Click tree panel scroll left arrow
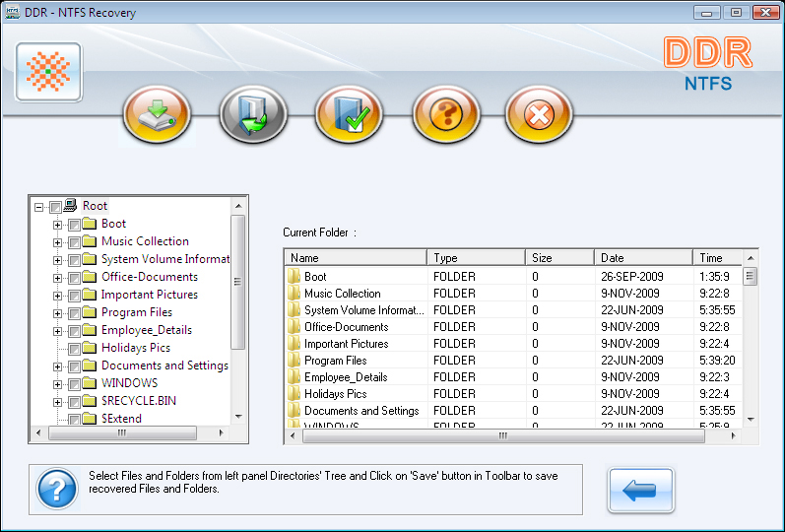This screenshot has height=532, width=785. point(38,432)
